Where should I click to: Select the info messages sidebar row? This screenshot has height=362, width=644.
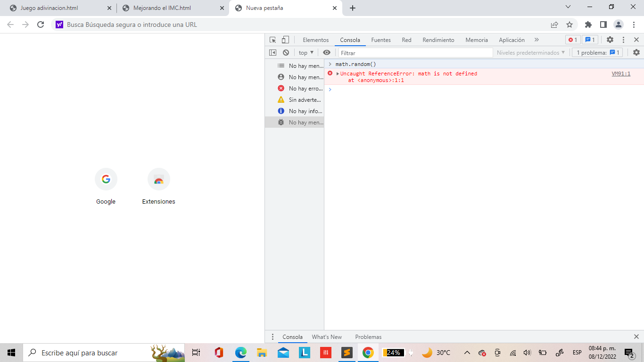[295, 111]
